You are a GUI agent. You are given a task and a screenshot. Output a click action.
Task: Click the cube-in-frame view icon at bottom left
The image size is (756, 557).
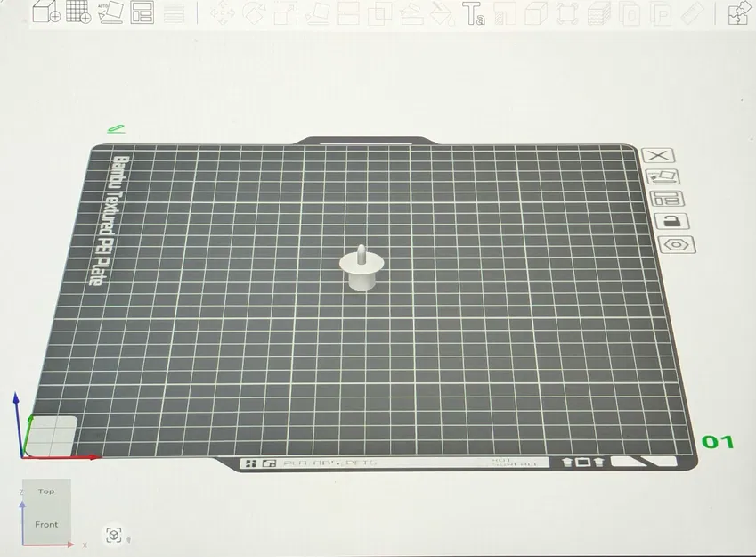coord(114,535)
